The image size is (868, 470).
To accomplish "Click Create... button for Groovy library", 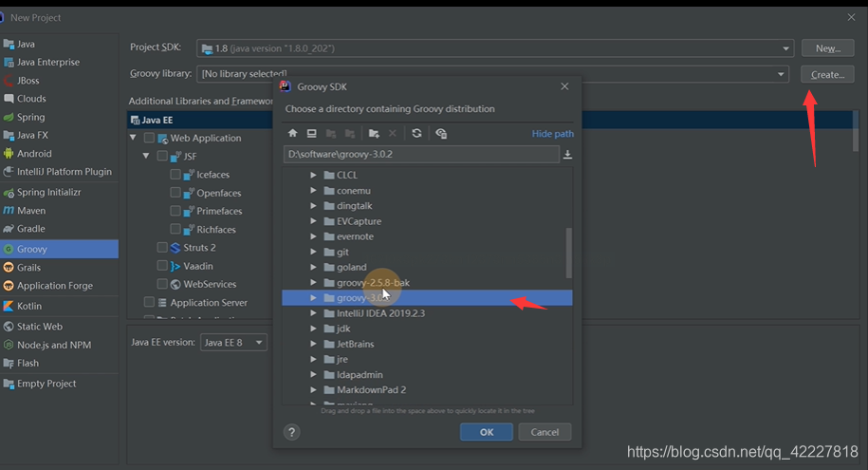I will click(x=827, y=74).
